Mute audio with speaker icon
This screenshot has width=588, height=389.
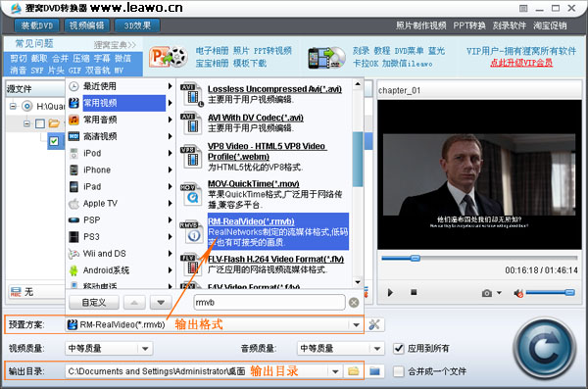(518, 293)
